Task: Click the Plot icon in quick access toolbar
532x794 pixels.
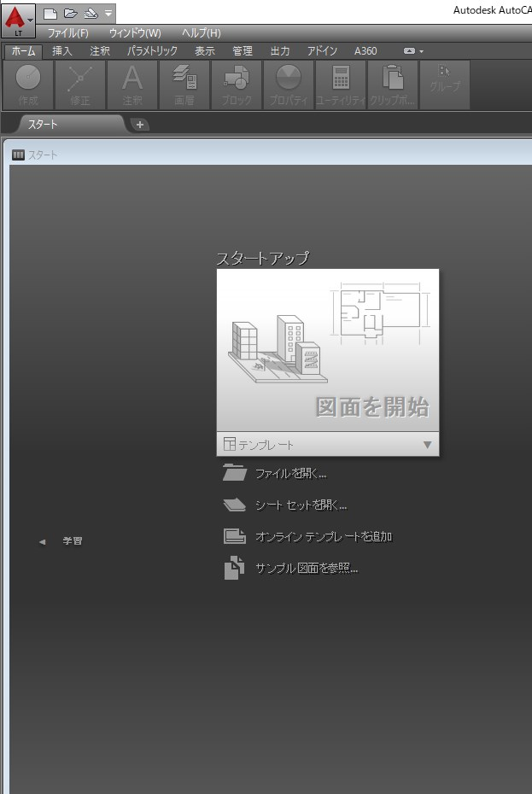Action: click(91, 14)
